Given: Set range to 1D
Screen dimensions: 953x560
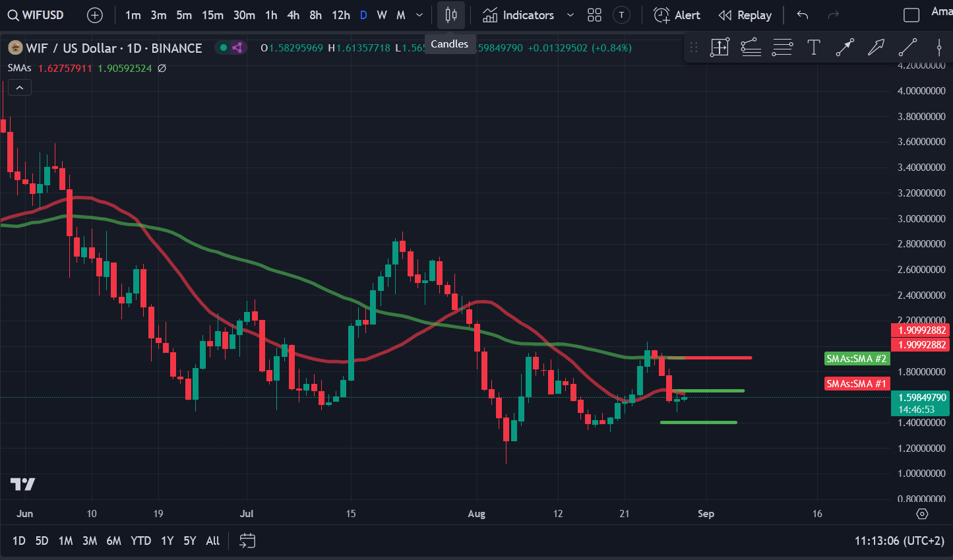Looking at the screenshot, I should [x=19, y=541].
